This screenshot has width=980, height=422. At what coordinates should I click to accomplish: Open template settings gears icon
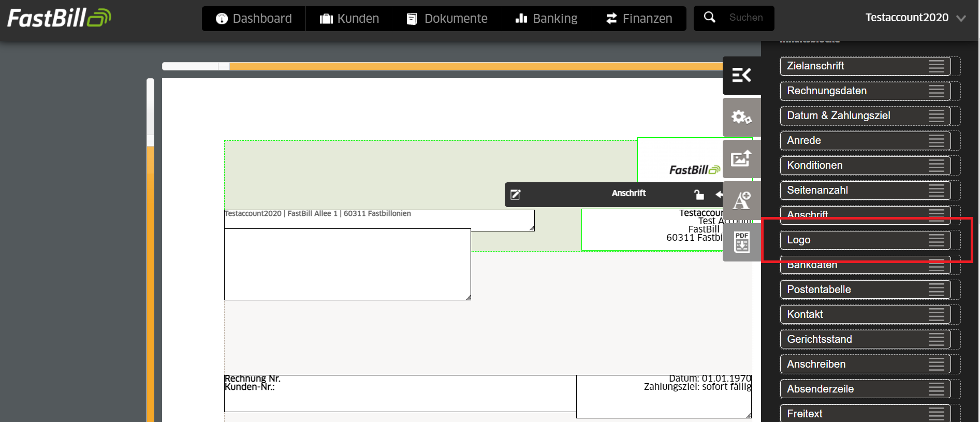point(741,117)
